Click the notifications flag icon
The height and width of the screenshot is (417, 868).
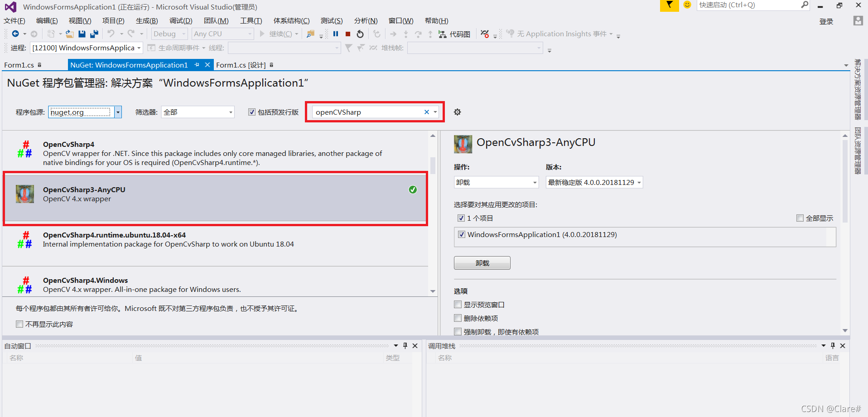click(670, 5)
